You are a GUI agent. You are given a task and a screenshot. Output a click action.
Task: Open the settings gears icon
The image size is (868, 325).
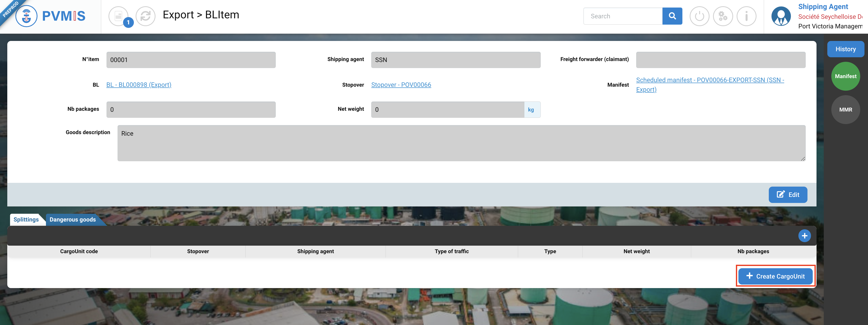pyautogui.click(x=723, y=16)
